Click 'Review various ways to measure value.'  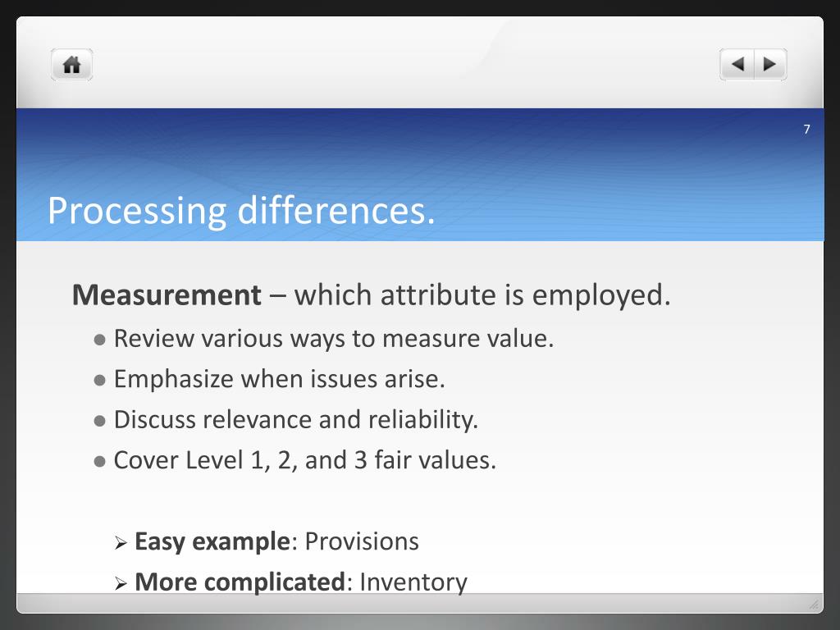point(334,338)
